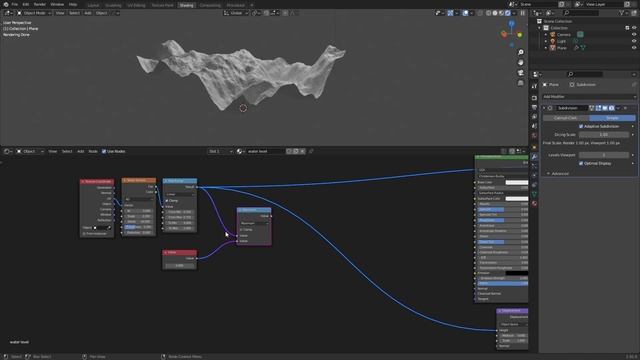This screenshot has width=640, height=360.
Task: Toggle Adaptive Subdivision checkbox
Action: point(581,127)
